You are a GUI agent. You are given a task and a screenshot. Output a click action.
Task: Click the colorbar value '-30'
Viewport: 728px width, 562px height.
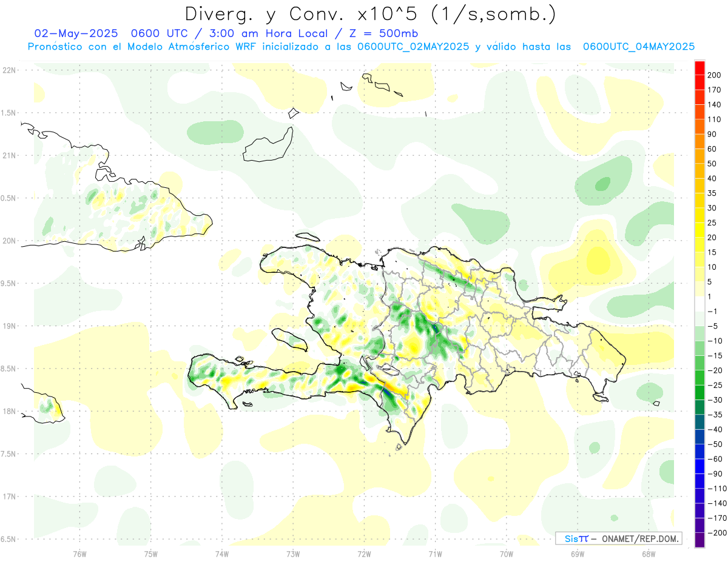pyautogui.click(x=715, y=401)
